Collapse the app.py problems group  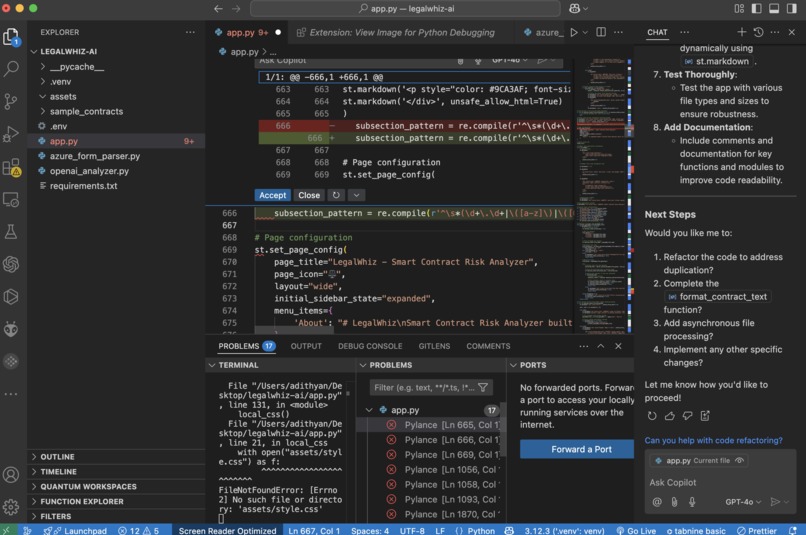tap(369, 410)
